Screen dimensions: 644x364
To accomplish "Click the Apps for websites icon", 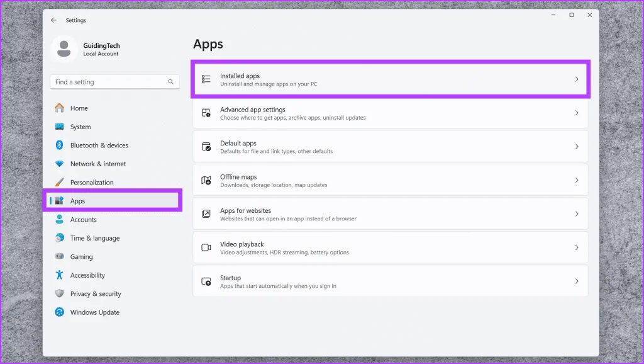I will (x=206, y=214).
